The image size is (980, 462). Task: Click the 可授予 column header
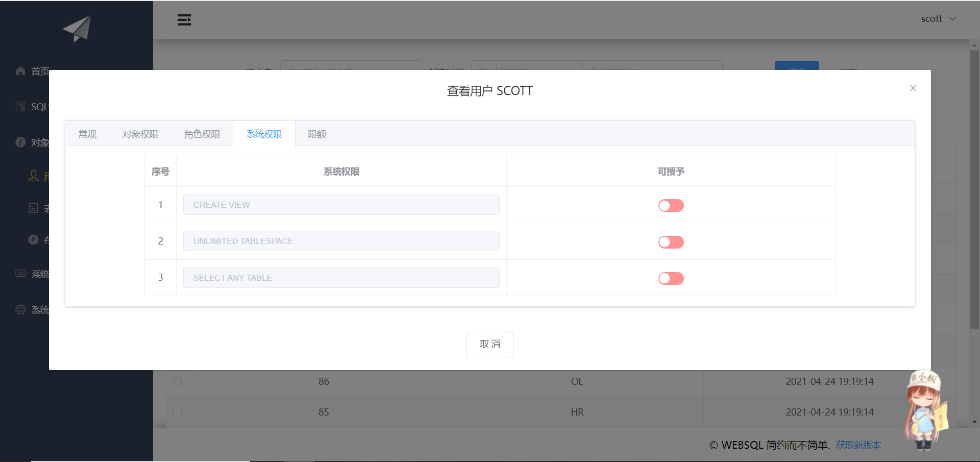pos(671,172)
